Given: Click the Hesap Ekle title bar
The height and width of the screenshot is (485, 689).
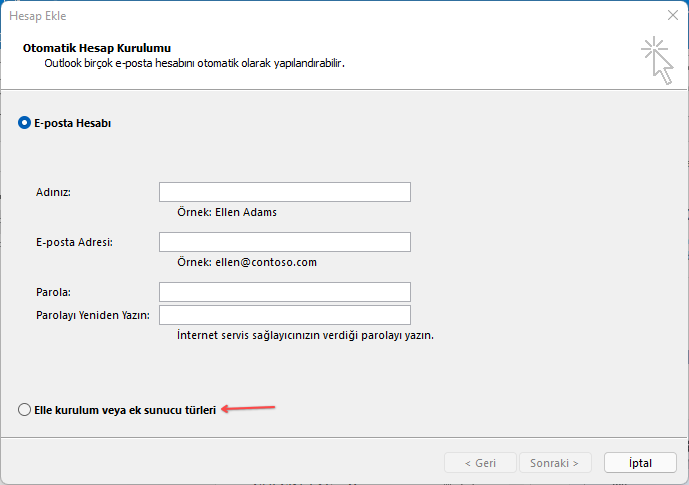Looking at the screenshot, I should 300,16.
